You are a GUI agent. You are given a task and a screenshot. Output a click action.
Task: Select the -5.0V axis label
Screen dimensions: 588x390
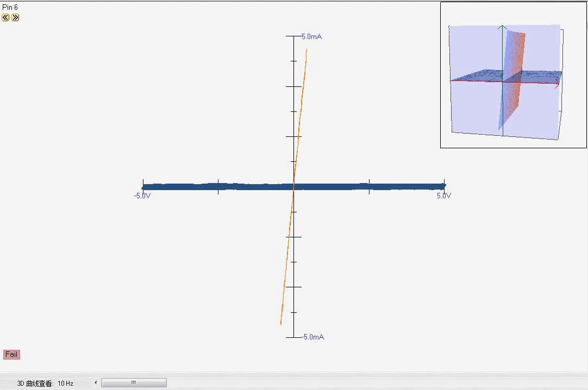coord(142,196)
